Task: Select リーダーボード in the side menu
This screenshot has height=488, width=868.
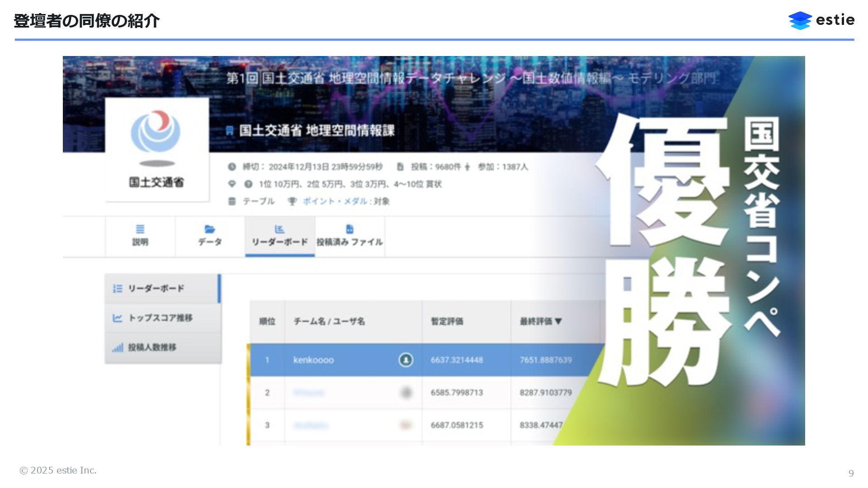Action: pos(156,288)
